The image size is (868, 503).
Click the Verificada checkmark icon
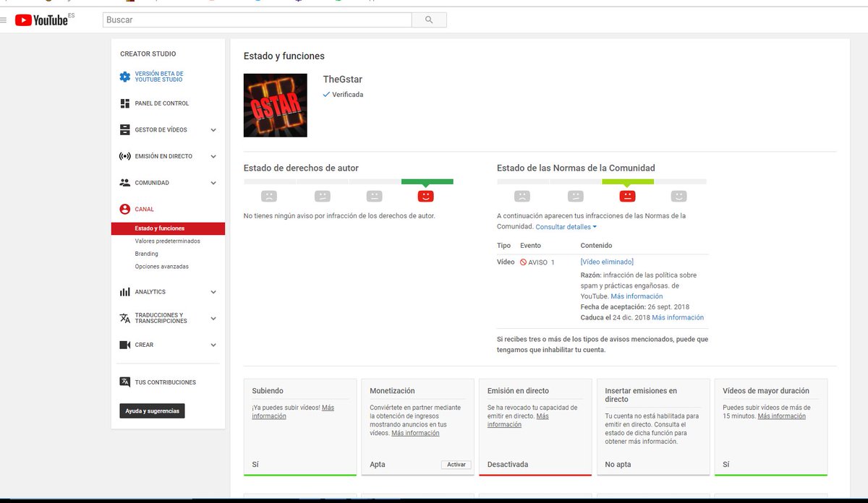point(326,95)
